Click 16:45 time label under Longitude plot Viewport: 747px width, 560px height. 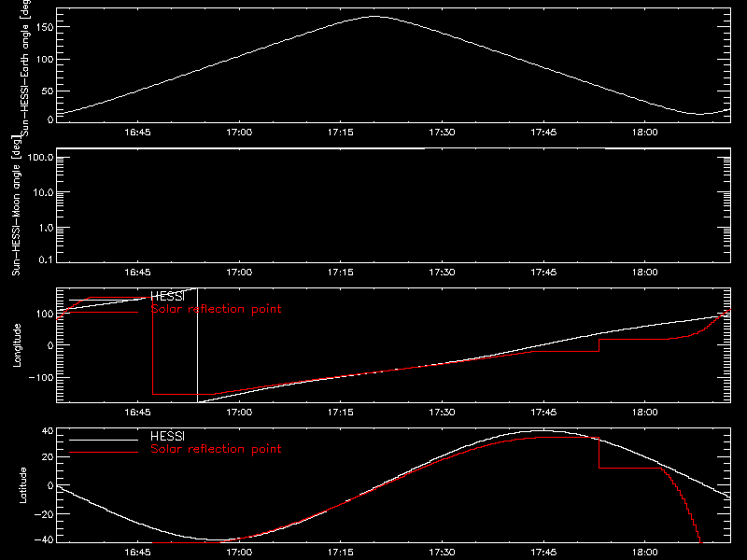tap(137, 413)
